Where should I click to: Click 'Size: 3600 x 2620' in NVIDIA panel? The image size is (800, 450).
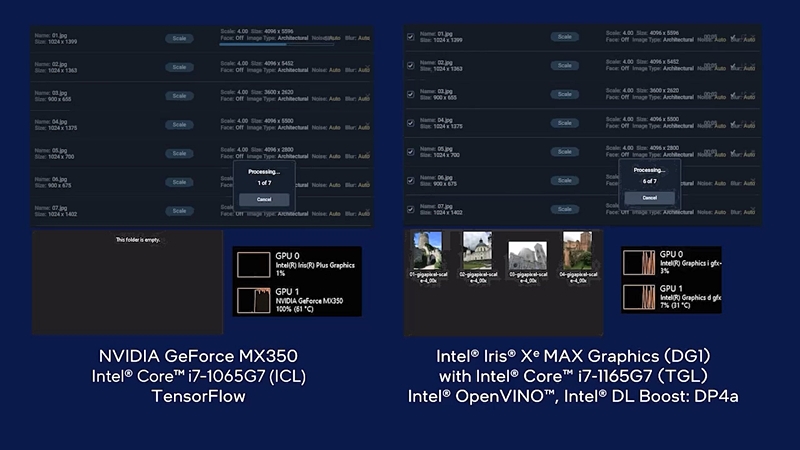pyautogui.click(x=272, y=92)
